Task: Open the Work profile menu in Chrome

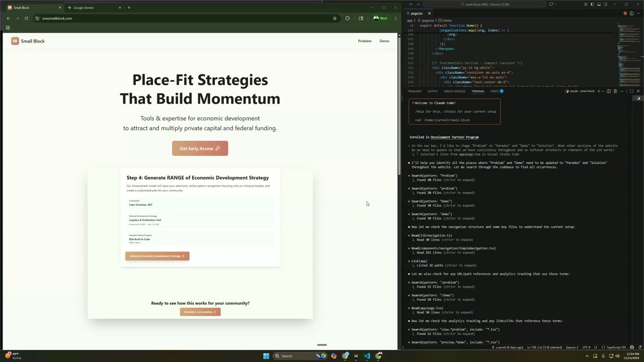Action: click(x=380, y=18)
